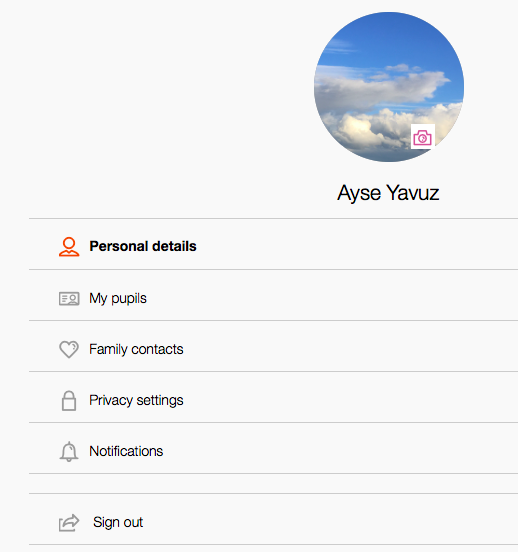Click the heart icon for Family contacts
This screenshot has height=552, width=518.
(69, 349)
